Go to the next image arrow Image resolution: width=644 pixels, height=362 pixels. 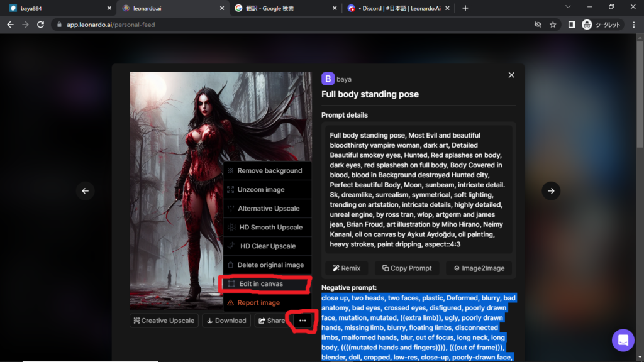click(551, 191)
